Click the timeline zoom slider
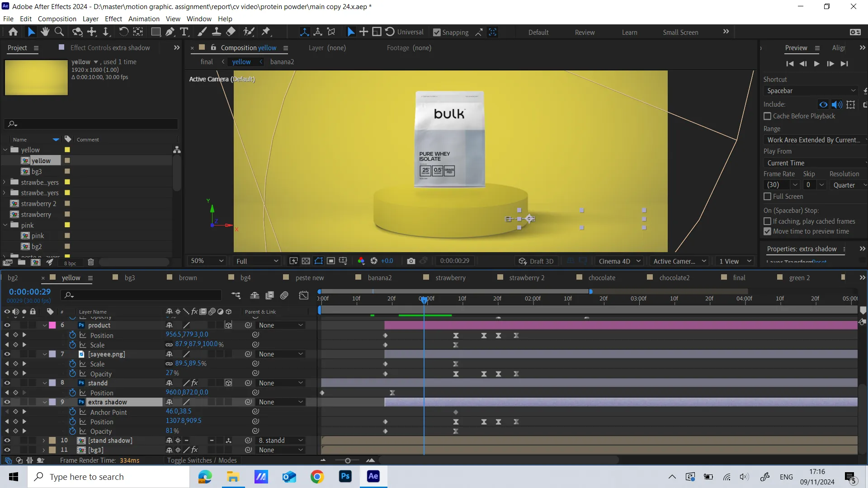Image resolution: width=868 pixels, height=488 pixels. coord(347,460)
